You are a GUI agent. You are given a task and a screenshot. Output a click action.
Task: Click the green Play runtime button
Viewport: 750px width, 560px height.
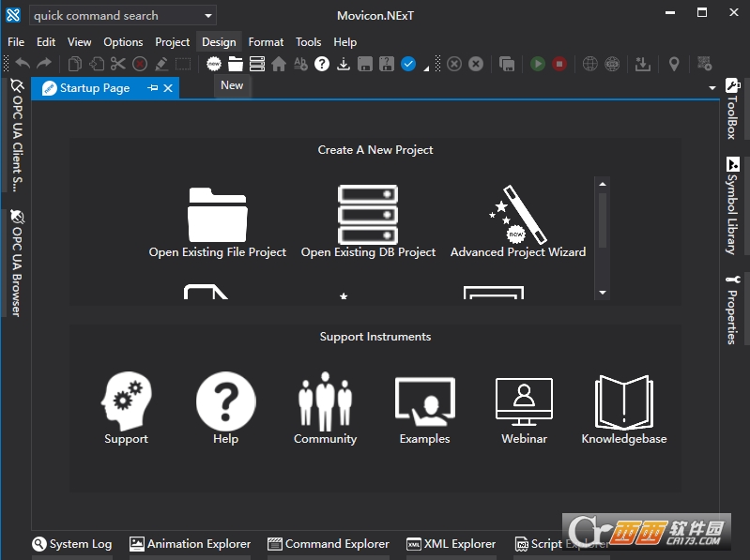point(538,64)
